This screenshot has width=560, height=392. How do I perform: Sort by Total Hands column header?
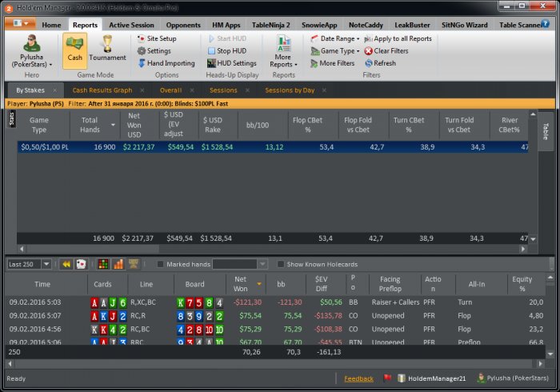point(94,125)
